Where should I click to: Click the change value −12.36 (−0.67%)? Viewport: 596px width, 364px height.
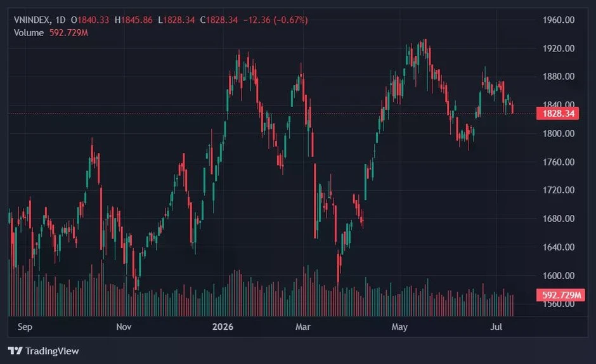(276, 20)
